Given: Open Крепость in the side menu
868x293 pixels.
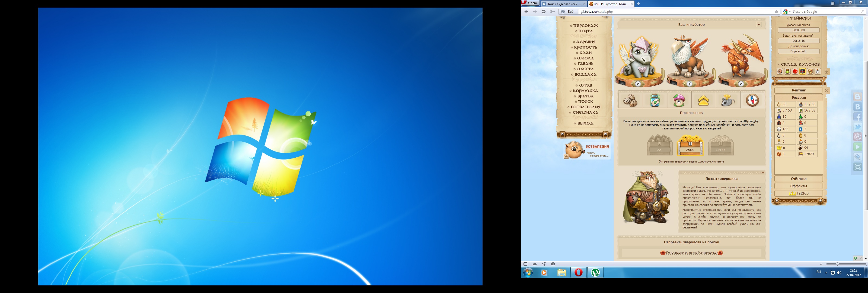Looking at the screenshot, I should coord(586,47).
